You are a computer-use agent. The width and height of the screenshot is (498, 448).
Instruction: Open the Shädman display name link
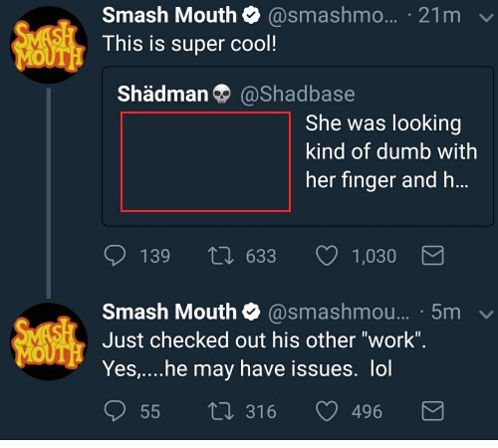(162, 94)
